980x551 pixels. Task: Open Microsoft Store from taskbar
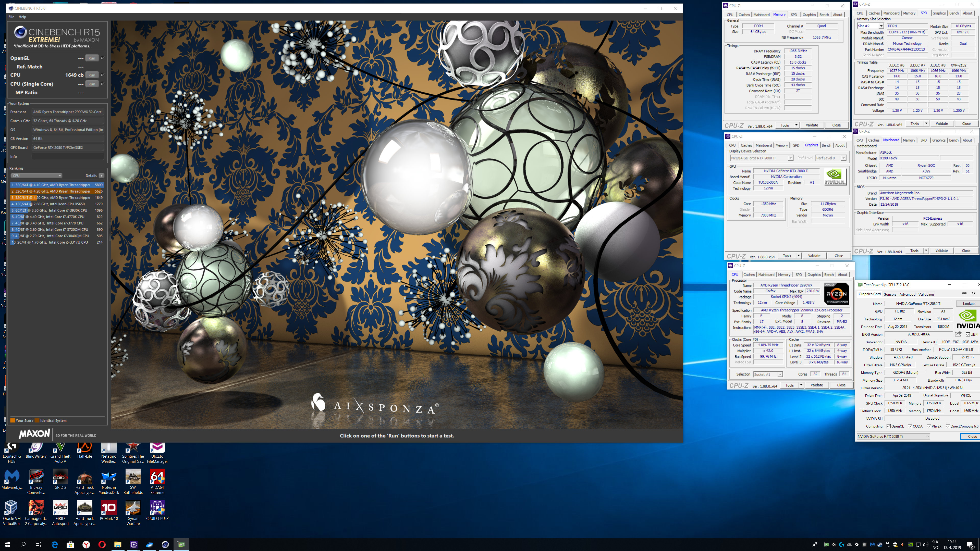point(70,545)
